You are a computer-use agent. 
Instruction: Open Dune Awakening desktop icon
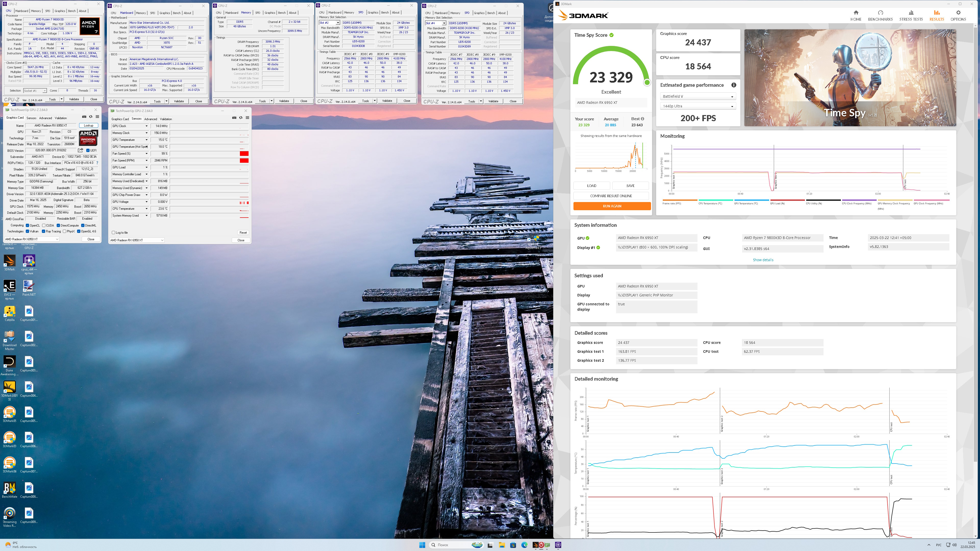pyautogui.click(x=9, y=366)
